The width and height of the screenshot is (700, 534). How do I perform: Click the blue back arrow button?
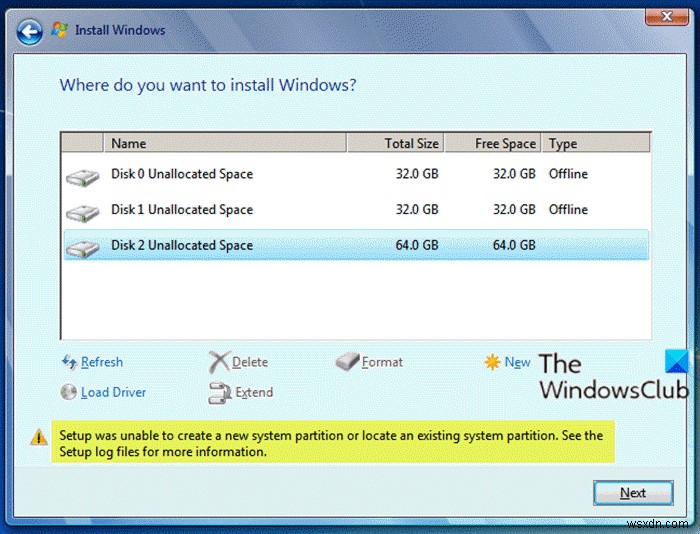coord(29,31)
